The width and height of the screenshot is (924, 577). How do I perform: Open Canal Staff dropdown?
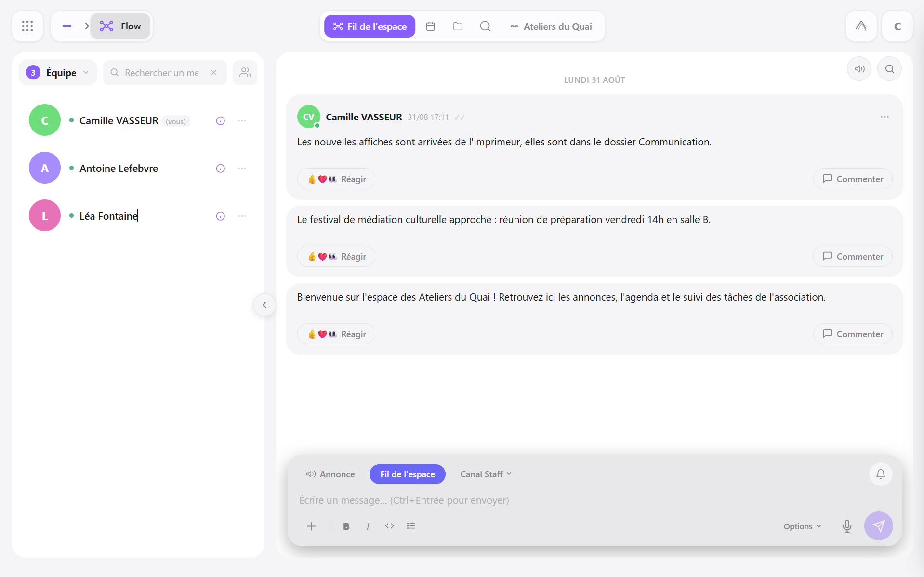click(x=486, y=474)
